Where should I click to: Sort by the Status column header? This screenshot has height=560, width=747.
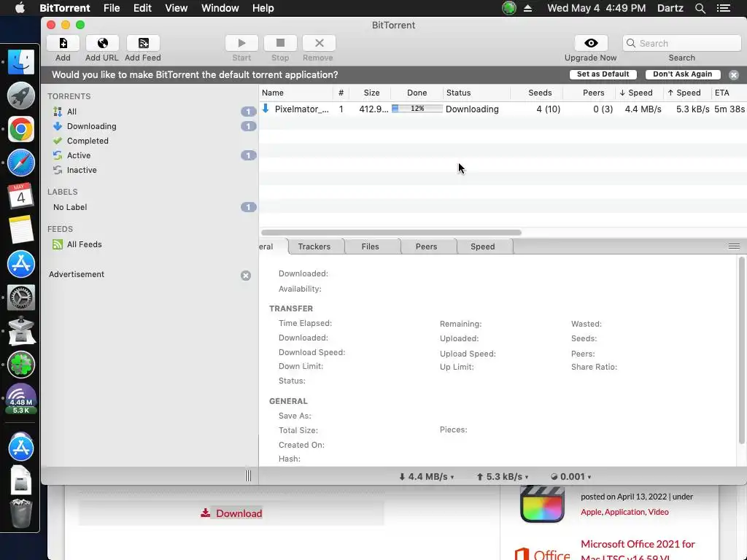476,93
